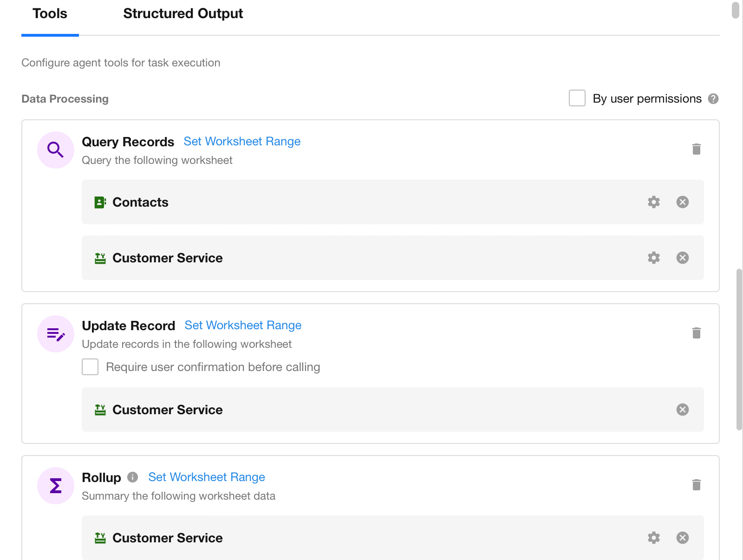Switch to the Structured Output tab
The image size is (743, 560).
183,14
